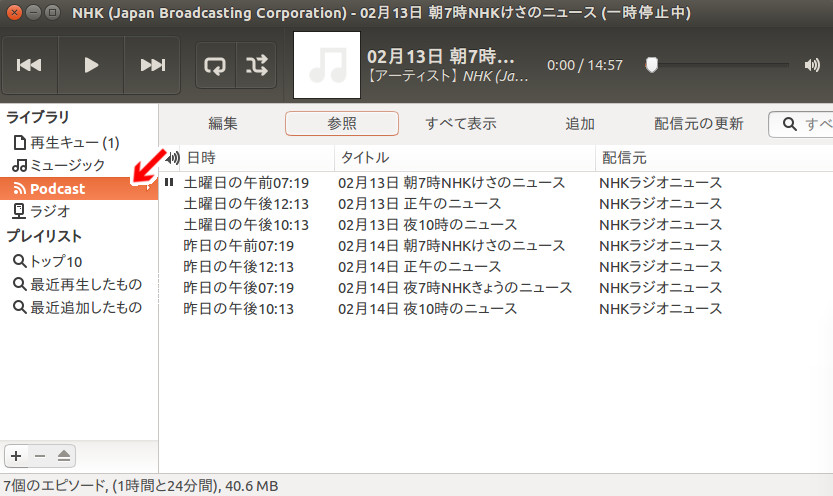833x496 pixels.
Task: Click the 編集 toolbar button
Action: click(223, 124)
